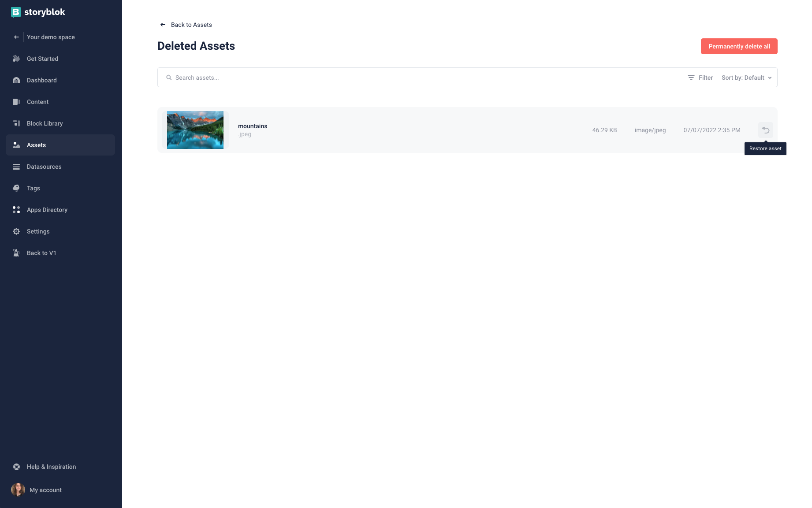Image resolution: width=812 pixels, height=508 pixels.
Task: Click the Settings gear icon
Action: [x=16, y=231]
